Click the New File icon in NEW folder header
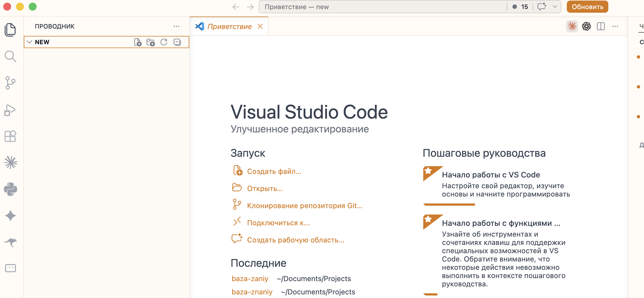This screenshot has width=644, height=298. pos(138,42)
